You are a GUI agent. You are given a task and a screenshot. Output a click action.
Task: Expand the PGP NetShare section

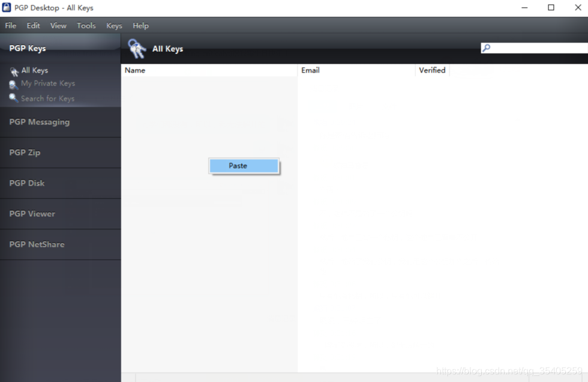[61, 244]
